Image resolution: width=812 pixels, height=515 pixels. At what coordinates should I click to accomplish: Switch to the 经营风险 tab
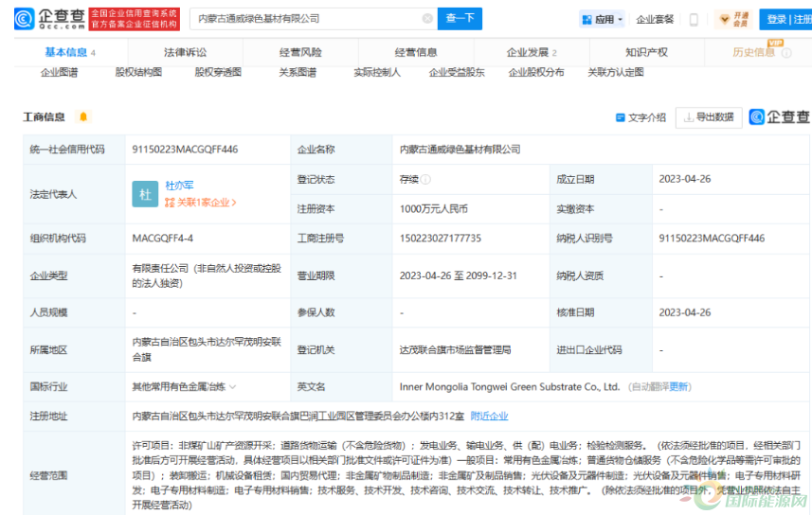300,52
